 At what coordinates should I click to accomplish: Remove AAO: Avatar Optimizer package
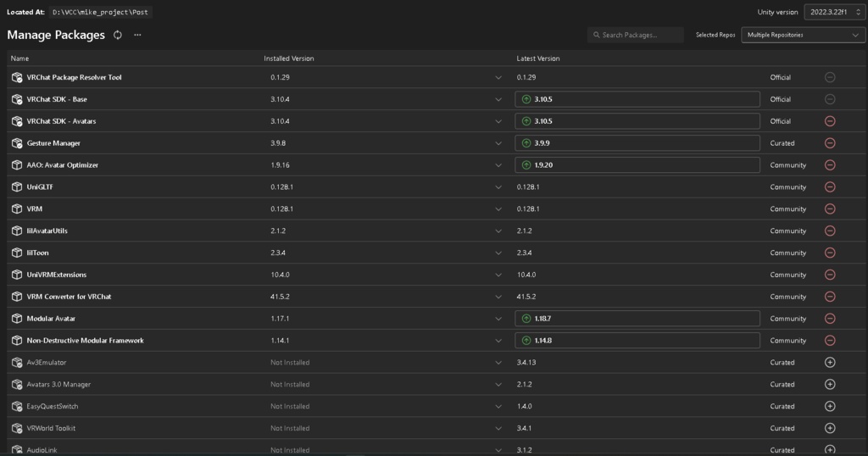pos(830,165)
